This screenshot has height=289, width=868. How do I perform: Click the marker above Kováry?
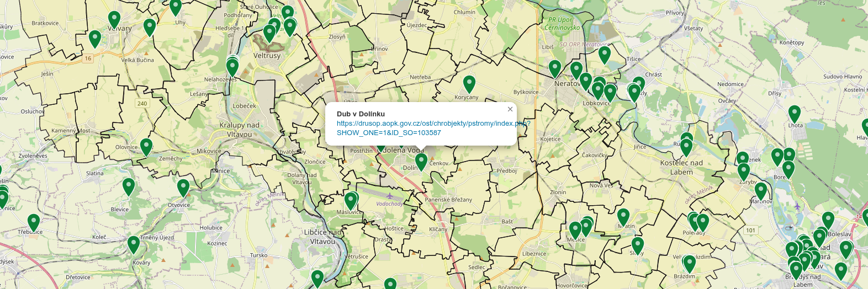134,245
